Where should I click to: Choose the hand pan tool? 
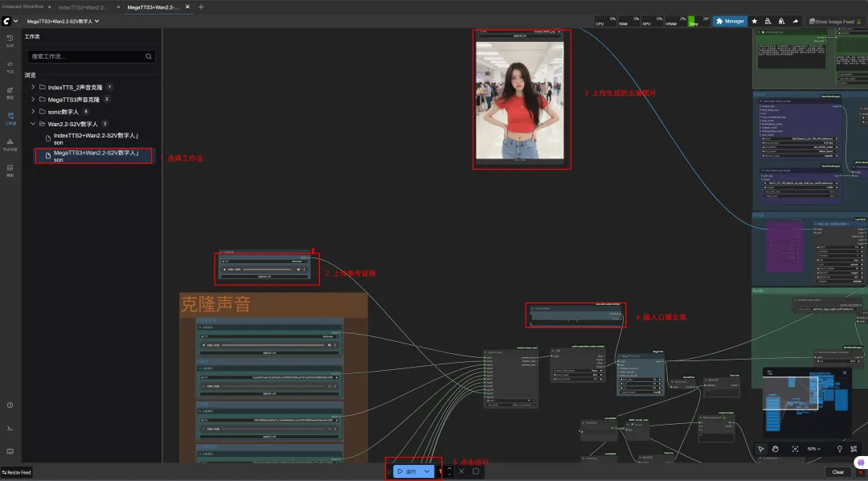[775, 449]
